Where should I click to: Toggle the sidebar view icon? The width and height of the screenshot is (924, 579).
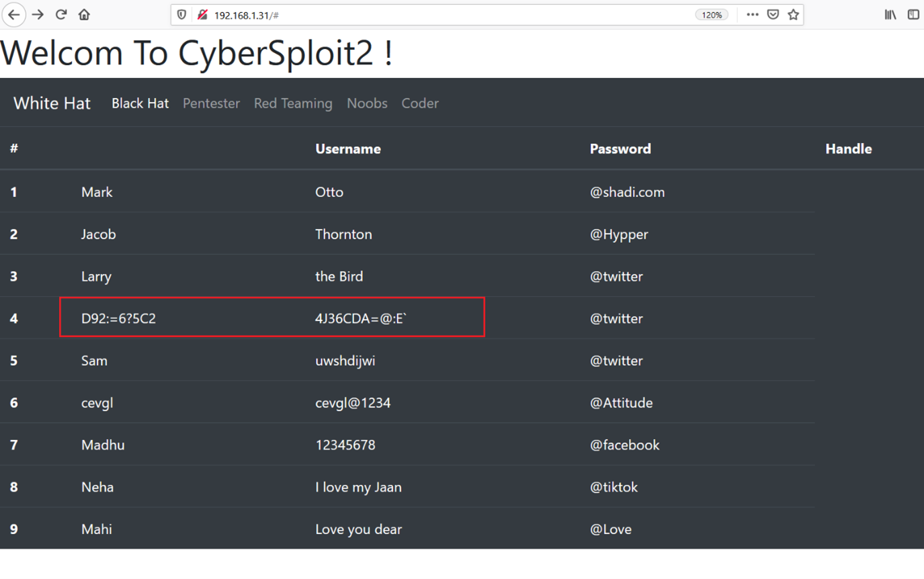pos(913,14)
